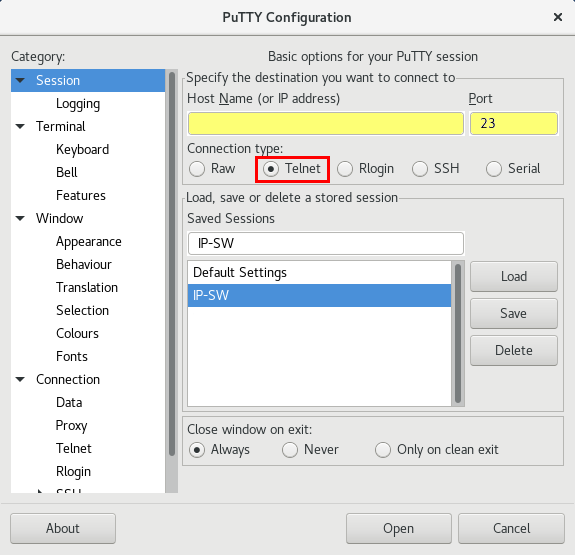
Task: Open Telnet settings in category tree
Action: pyautogui.click(x=74, y=449)
